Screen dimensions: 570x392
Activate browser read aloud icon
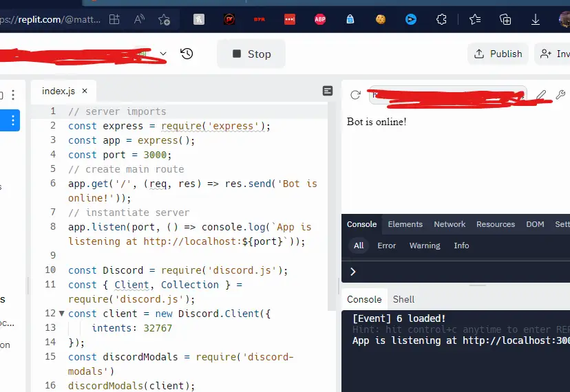pos(139,19)
